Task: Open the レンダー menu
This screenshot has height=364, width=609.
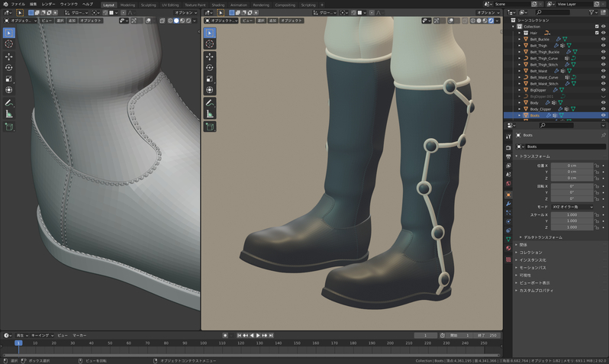Action: [49, 5]
